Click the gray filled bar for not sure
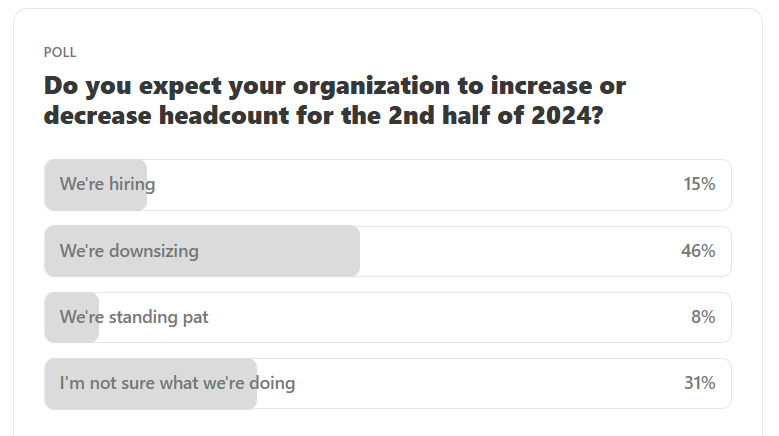Viewport: 779px width, 436px height. coord(151,383)
